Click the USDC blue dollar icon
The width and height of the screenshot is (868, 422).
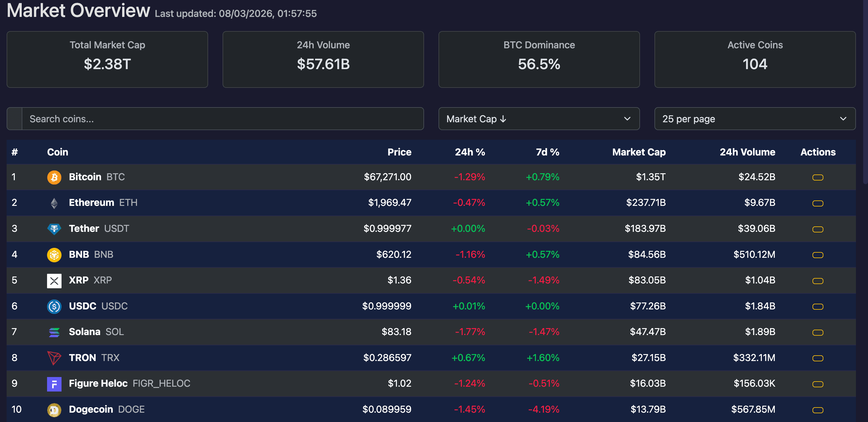click(x=54, y=306)
